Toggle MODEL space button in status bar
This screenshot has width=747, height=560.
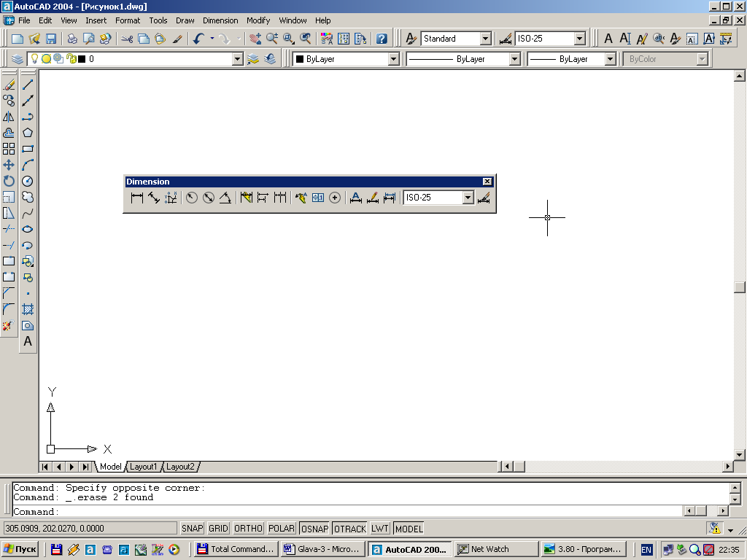[x=409, y=529]
